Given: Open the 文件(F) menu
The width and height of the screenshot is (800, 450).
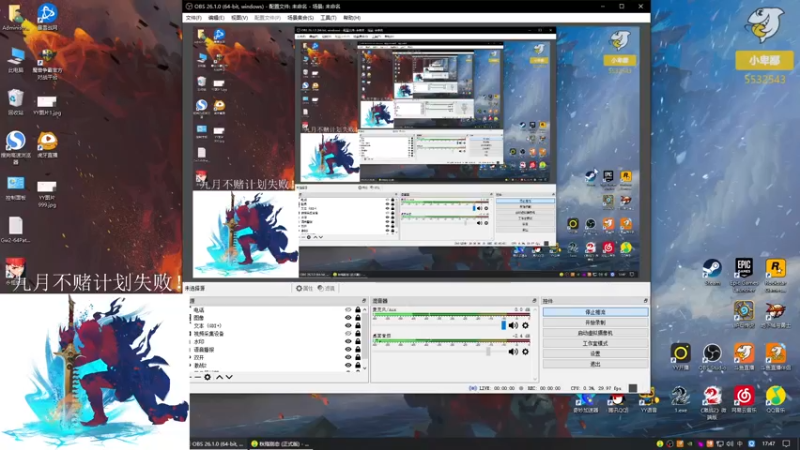Looking at the screenshot, I should pos(193,18).
